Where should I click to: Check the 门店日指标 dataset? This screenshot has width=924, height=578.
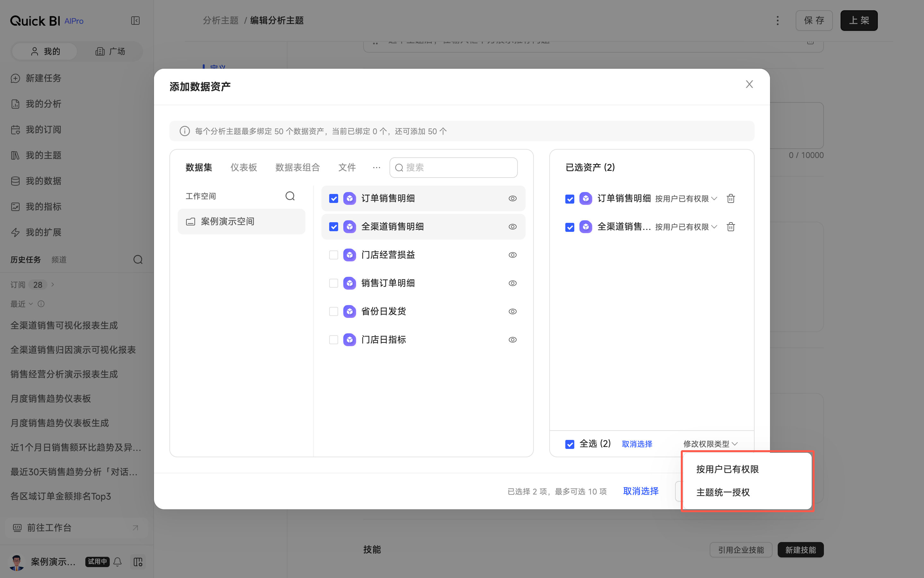pyautogui.click(x=333, y=340)
